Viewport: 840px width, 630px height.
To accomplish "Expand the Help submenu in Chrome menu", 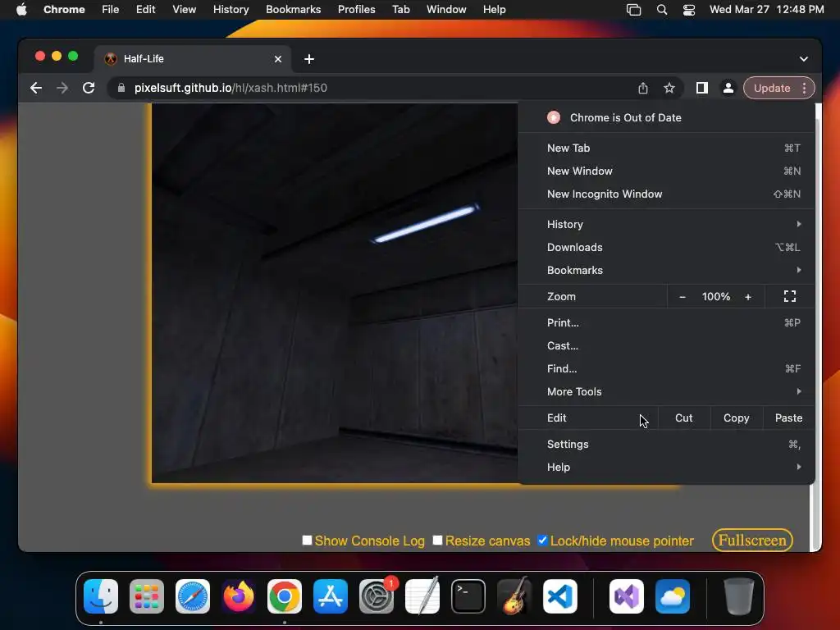I will [x=666, y=467].
